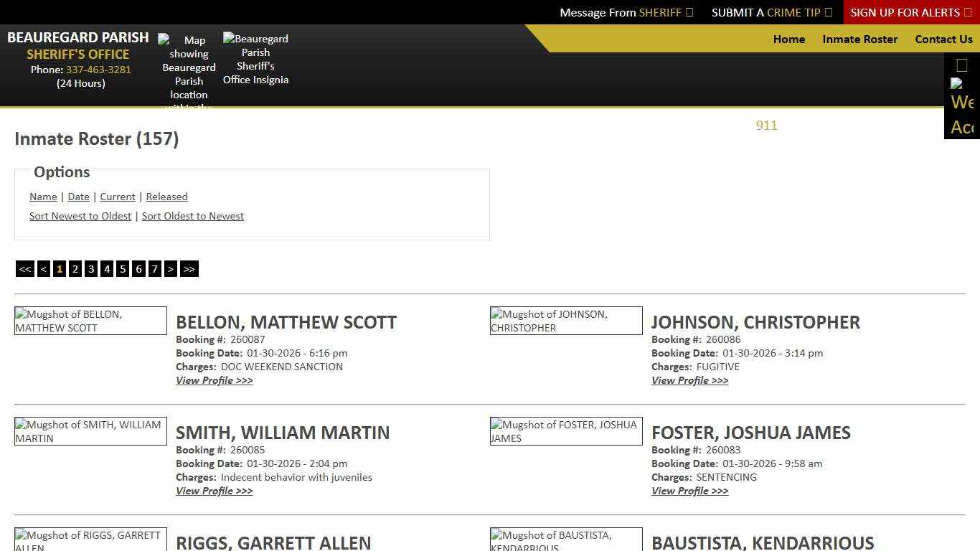Image resolution: width=980 pixels, height=551 pixels.
Task: Open BELLON, MATTHEW SCOTT mugshot
Action: [x=90, y=321]
